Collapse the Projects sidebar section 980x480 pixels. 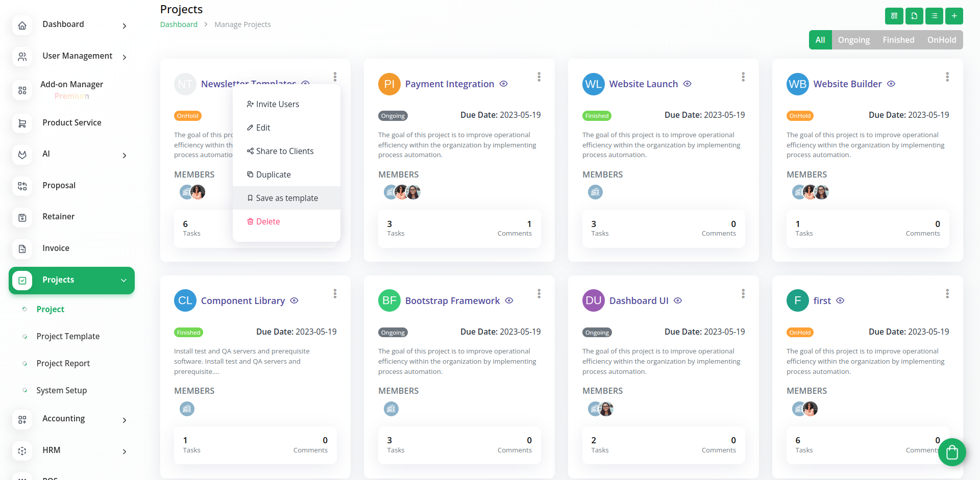point(124,280)
